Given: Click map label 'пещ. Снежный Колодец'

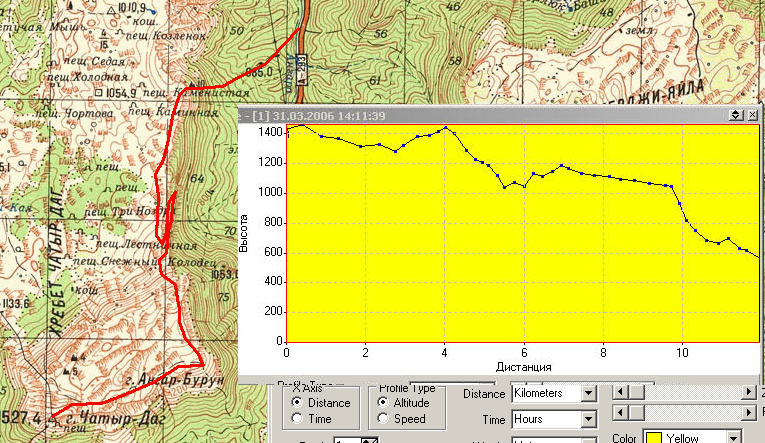Looking at the screenshot, I should tap(144, 262).
